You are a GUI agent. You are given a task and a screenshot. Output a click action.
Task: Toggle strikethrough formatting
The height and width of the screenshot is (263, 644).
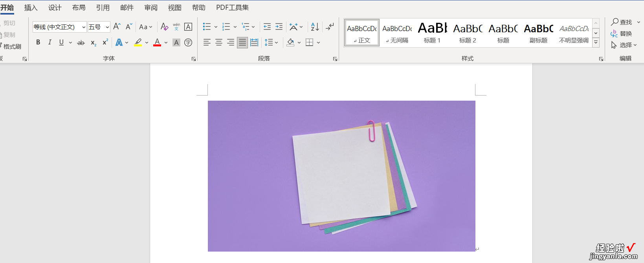click(81, 42)
